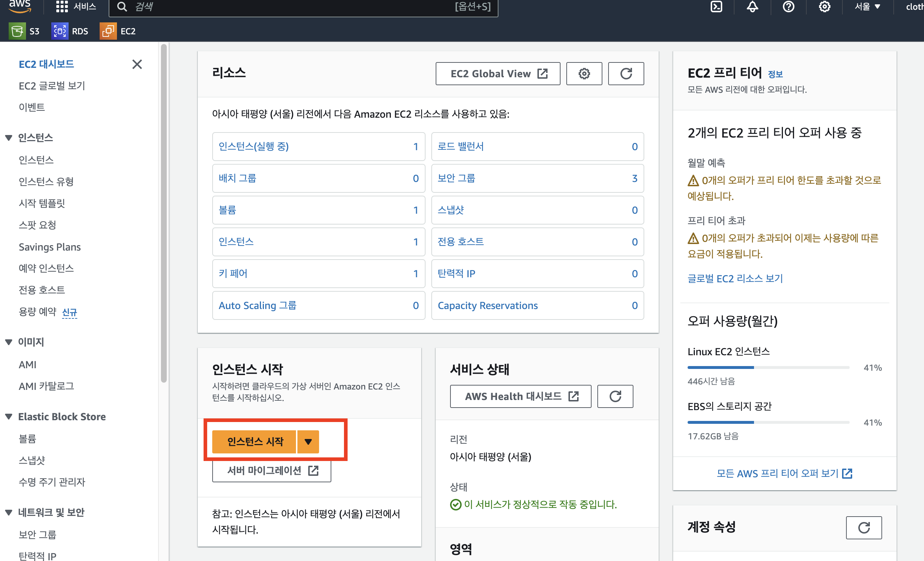Image resolution: width=924 pixels, height=561 pixels.
Task: Click the 로드 밸런서 resource link
Action: tap(461, 146)
